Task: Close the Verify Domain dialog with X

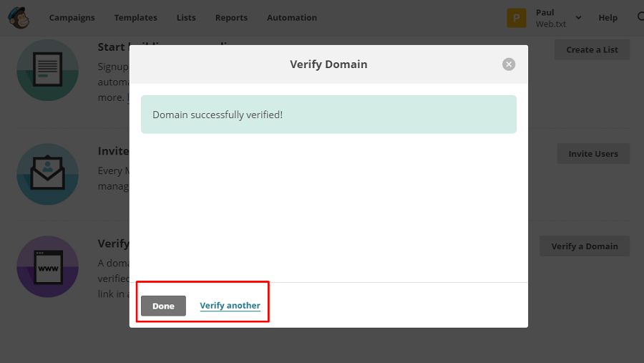Action: click(509, 64)
